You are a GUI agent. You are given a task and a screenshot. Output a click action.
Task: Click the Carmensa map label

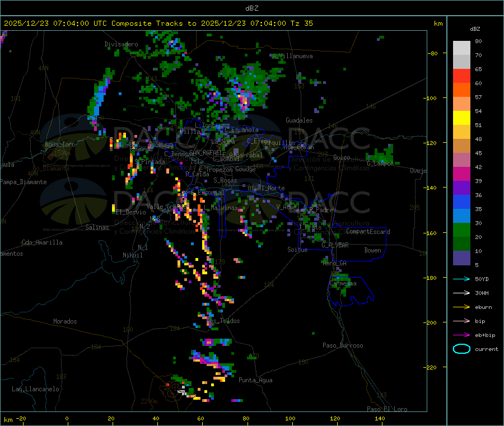pyautogui.click(x=343, y=284)
